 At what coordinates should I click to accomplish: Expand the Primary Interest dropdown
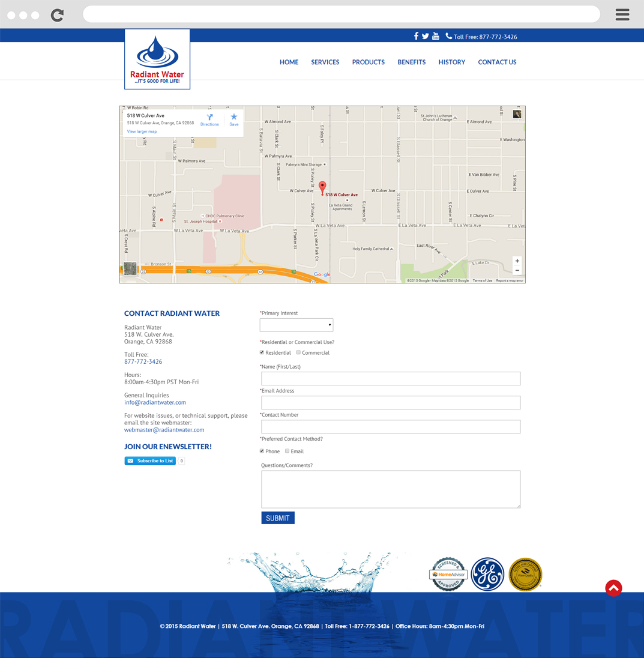[296, 325]
